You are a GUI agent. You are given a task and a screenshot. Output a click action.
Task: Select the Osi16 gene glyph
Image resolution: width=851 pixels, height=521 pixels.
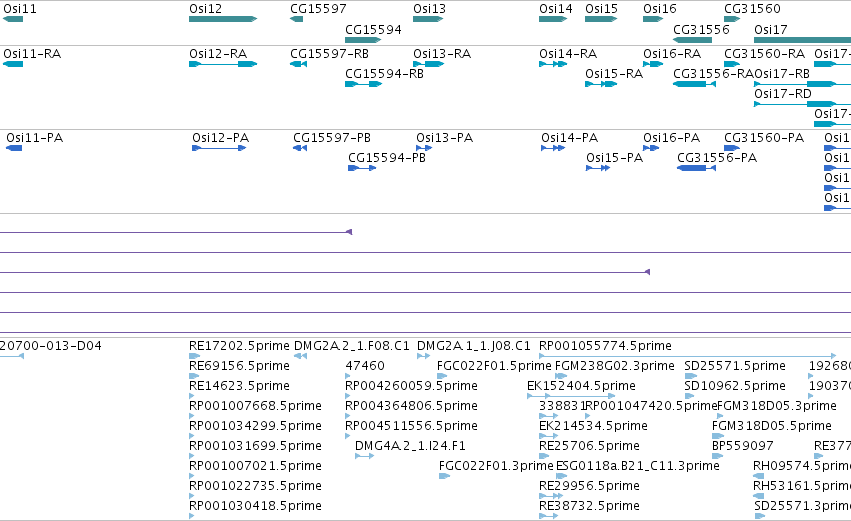point(653,19)
